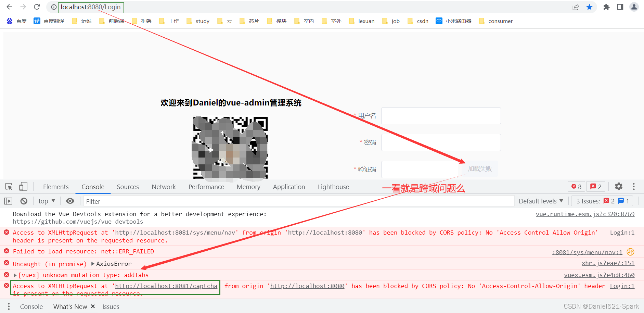Select the Issues drawer tab
644x313 pixels.
pyautogui.click(x=111, y=307)
